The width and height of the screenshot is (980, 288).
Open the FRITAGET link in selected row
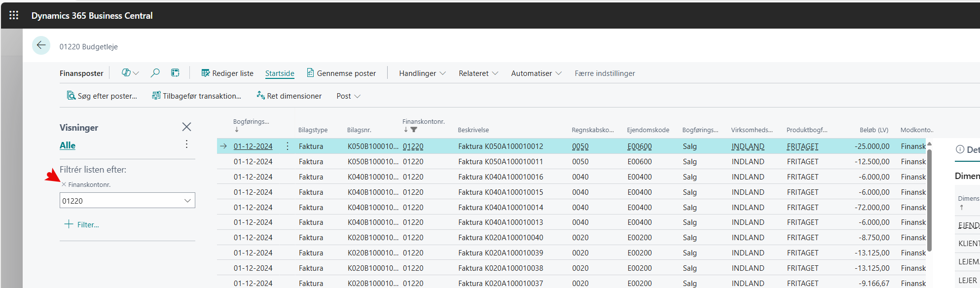click(803, 146)
